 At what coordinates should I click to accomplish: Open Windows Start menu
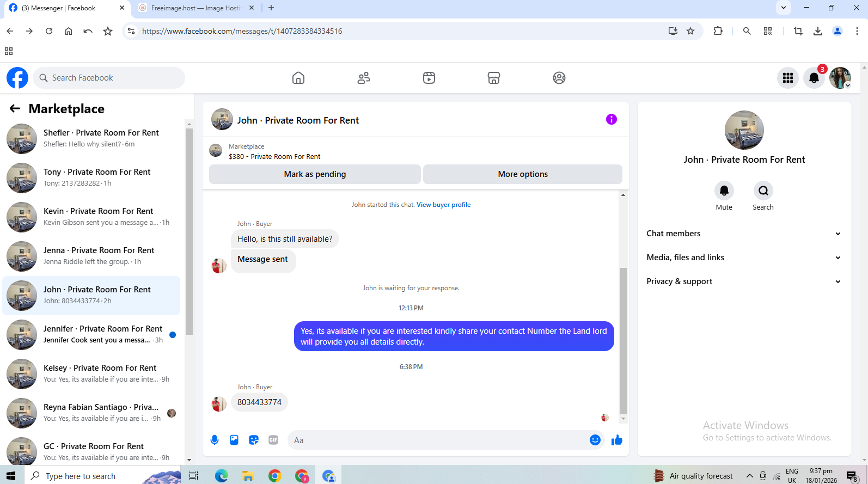pos(11,476)
